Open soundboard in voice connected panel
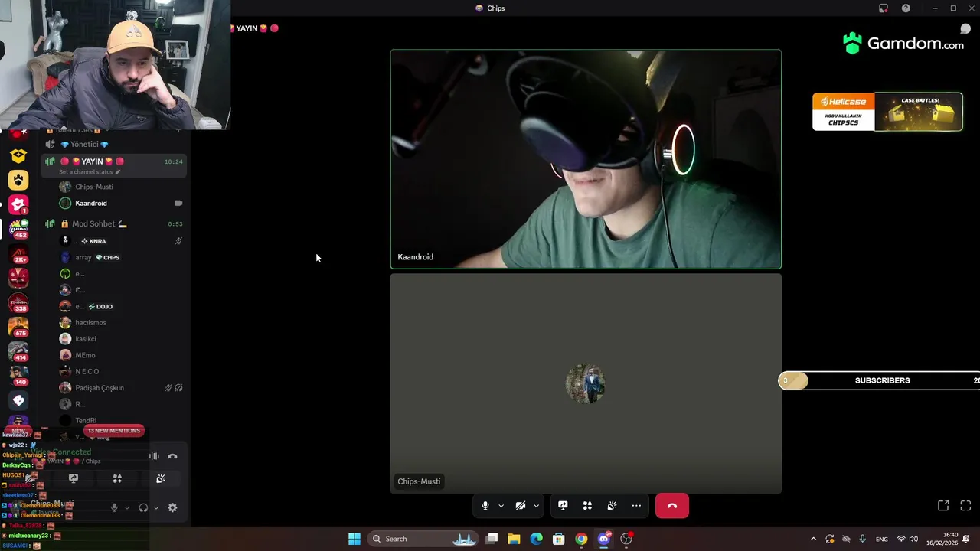 coord(161,478)
